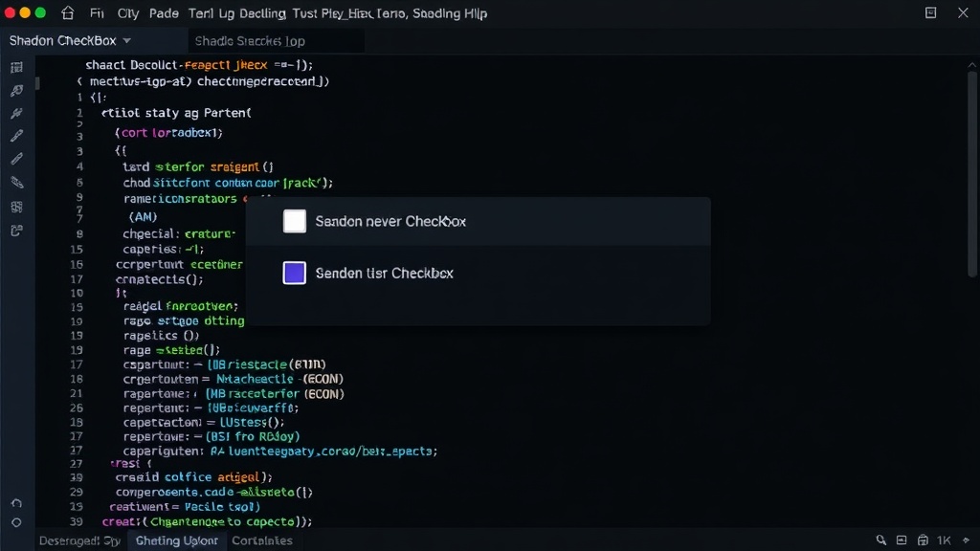
Task: Click the yellow macOS minimize button
Action: (25, 12)
